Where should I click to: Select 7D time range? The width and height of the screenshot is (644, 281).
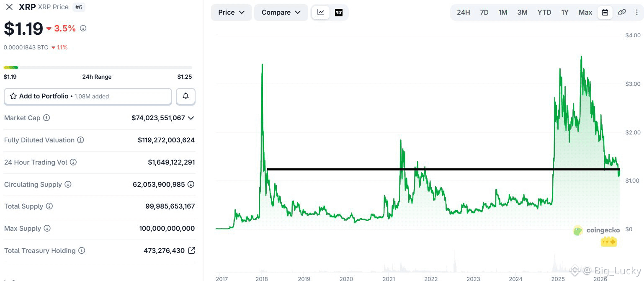tap(484, 13)
